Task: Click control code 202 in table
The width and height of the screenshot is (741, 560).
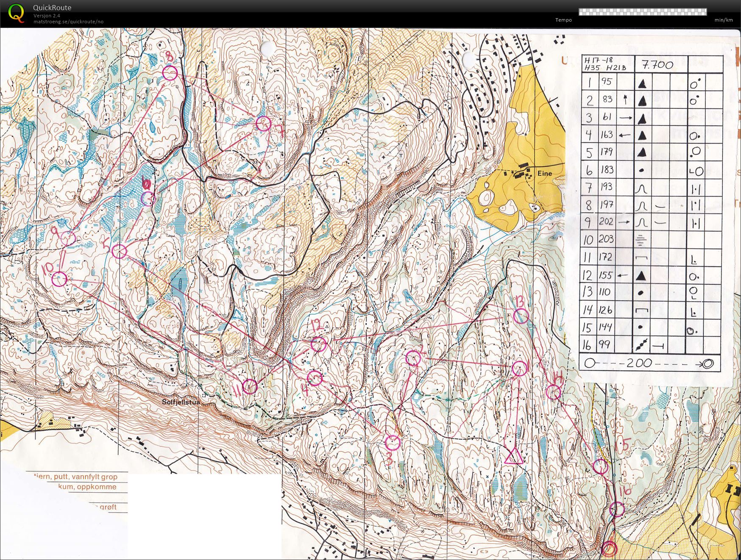Action: pos(606,222)
